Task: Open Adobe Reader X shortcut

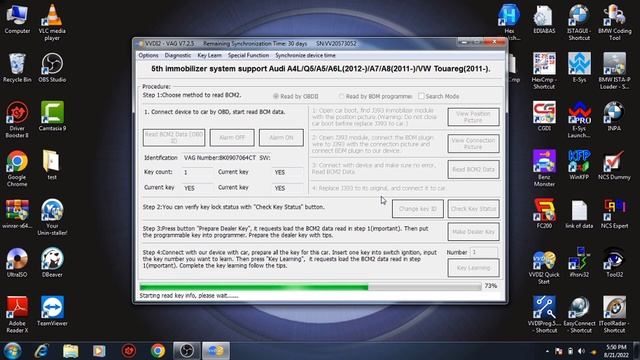Action: click(x=17, y=315)
